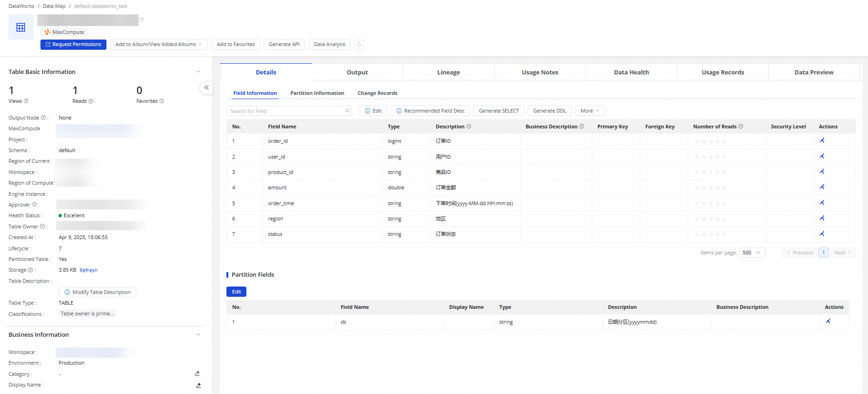This screenshot has width=868, height=394.
Task: Click the Previous page button
Action: pos(800,253)
